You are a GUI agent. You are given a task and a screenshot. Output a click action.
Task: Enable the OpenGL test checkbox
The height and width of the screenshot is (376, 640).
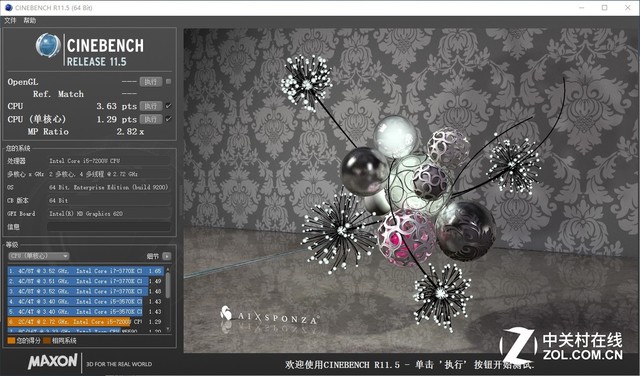point(168,82)
